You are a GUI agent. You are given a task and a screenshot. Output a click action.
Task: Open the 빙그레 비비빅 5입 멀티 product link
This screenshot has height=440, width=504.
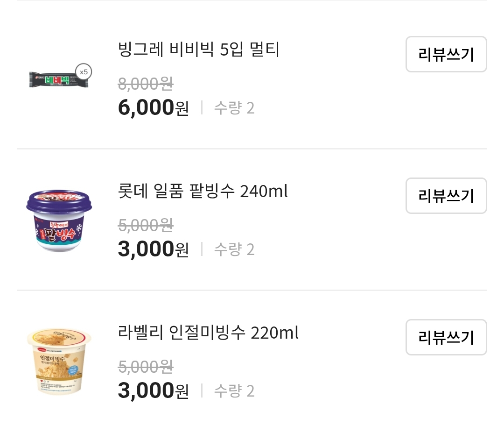coord(198,50)
